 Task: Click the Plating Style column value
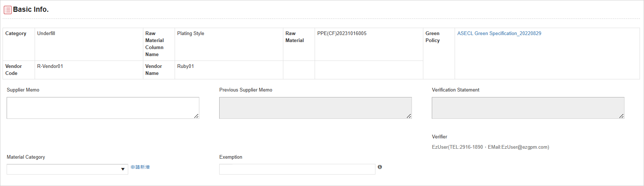190,33
